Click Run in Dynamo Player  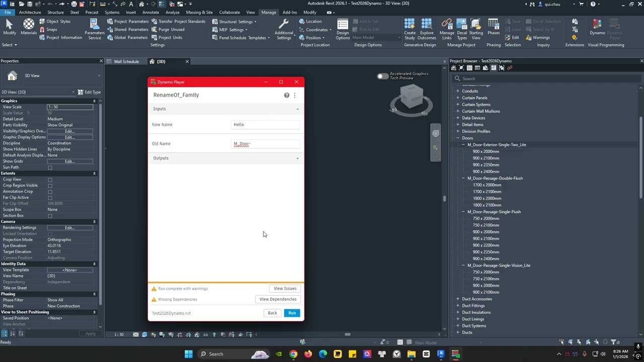pyautogui.click(x=292, y=313)
